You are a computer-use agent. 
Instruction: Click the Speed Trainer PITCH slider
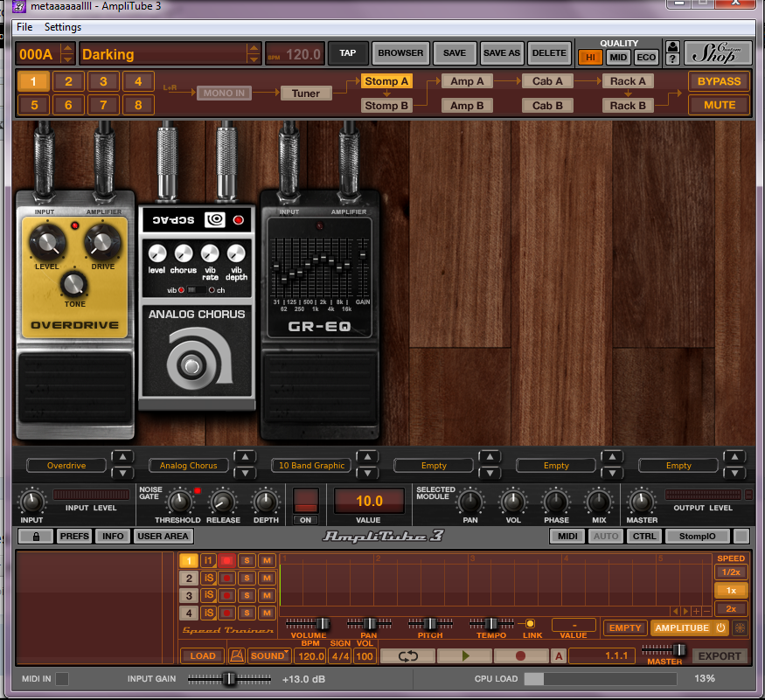430,623
